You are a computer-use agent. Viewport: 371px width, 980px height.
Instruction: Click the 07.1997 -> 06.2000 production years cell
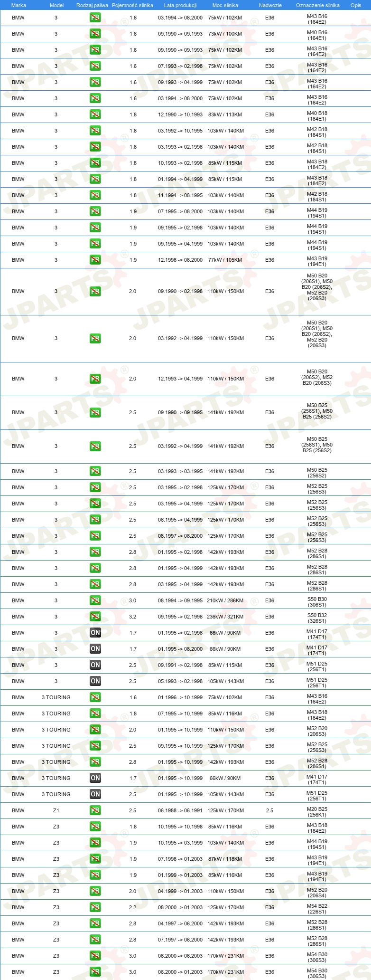(x=180, y=940)
